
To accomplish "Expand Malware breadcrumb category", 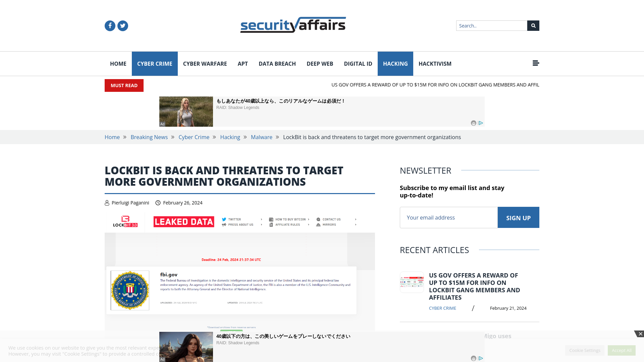I will coord(261,137).
